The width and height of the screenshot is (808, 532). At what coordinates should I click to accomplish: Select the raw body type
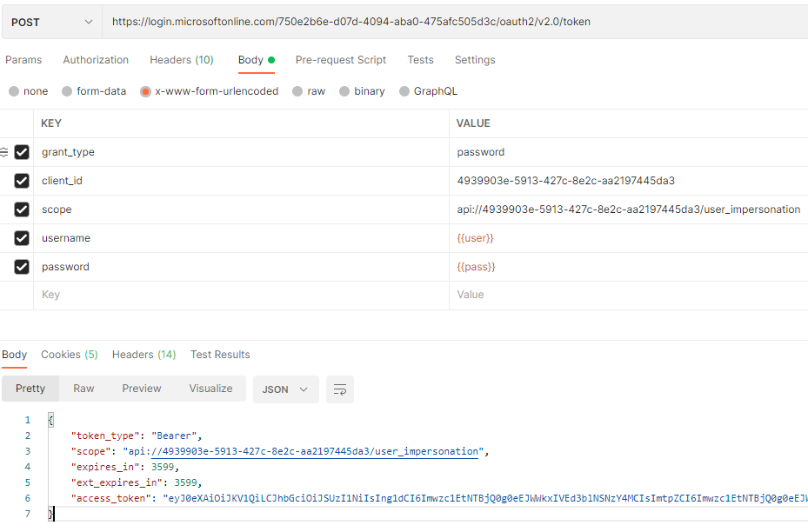[x=309, y=91]
